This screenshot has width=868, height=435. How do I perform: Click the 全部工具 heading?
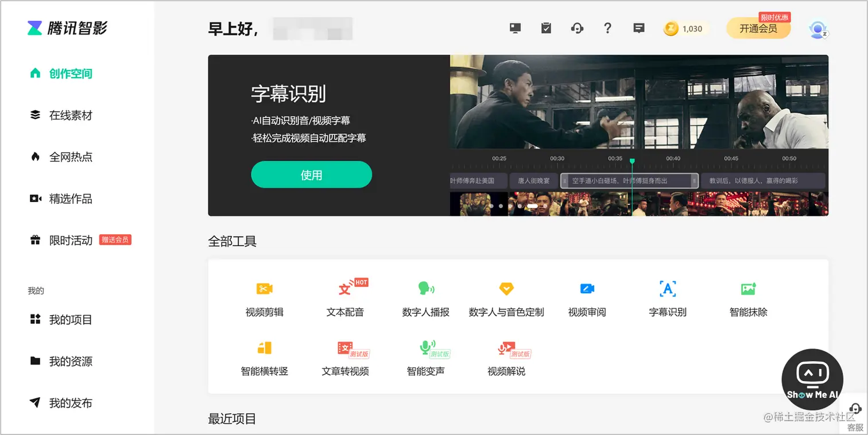232,241
